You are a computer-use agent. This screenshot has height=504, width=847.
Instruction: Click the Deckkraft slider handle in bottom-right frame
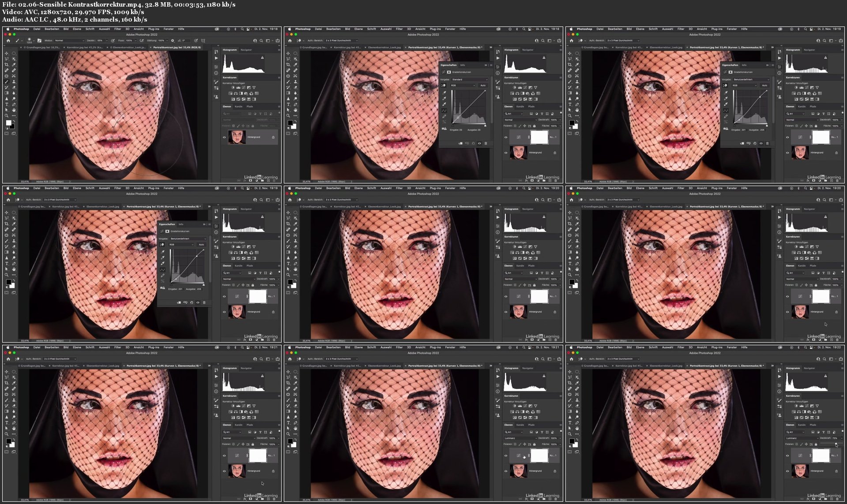pyautogui.click(x=836, y=444)
